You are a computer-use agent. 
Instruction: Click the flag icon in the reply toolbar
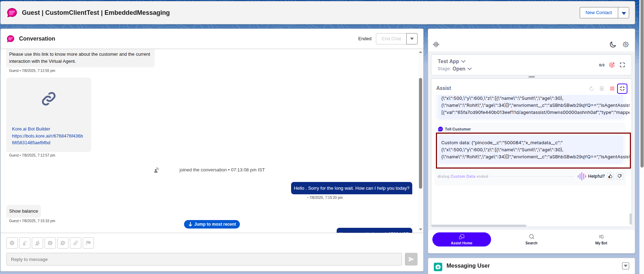click(x=88, y=243)
